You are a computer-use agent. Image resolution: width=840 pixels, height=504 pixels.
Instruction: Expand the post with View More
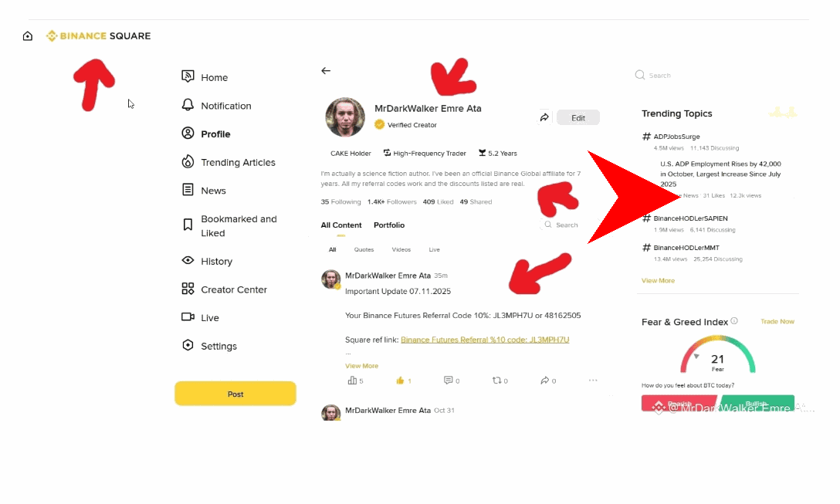point(361,366)
